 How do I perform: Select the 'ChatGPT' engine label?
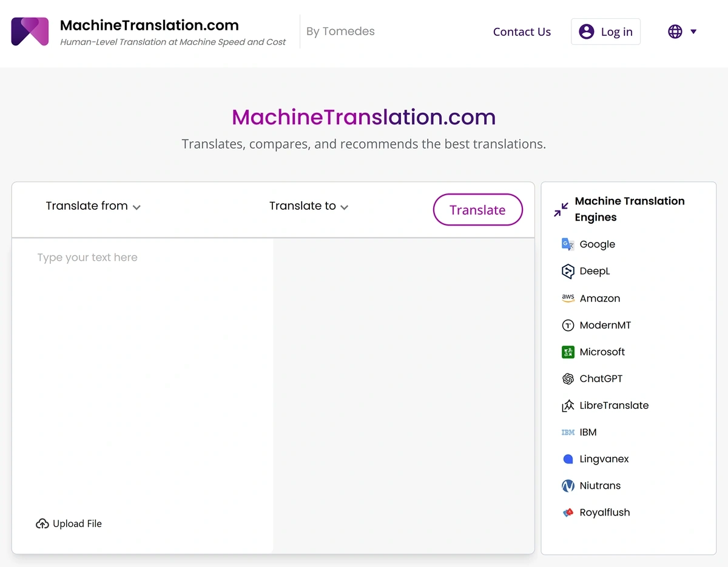[x=601, y=378]
